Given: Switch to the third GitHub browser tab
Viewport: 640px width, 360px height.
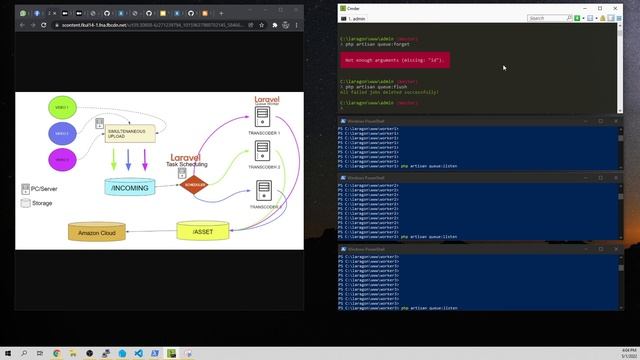Looking at the screenshot, I should point(191,13).
